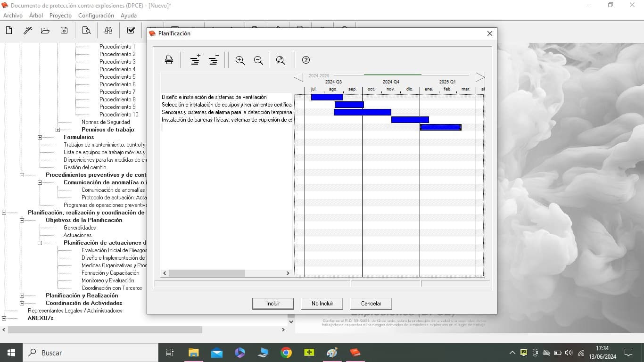Select Representantes Legales / Administradores item
The height and width of the screenshot is (362, 644).
pyautogui.click(x=75, y=311)
